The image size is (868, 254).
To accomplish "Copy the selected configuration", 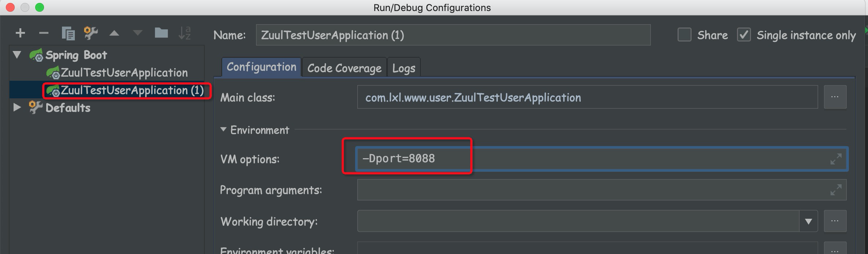I will pyautogui.click(x=68, y=33).
